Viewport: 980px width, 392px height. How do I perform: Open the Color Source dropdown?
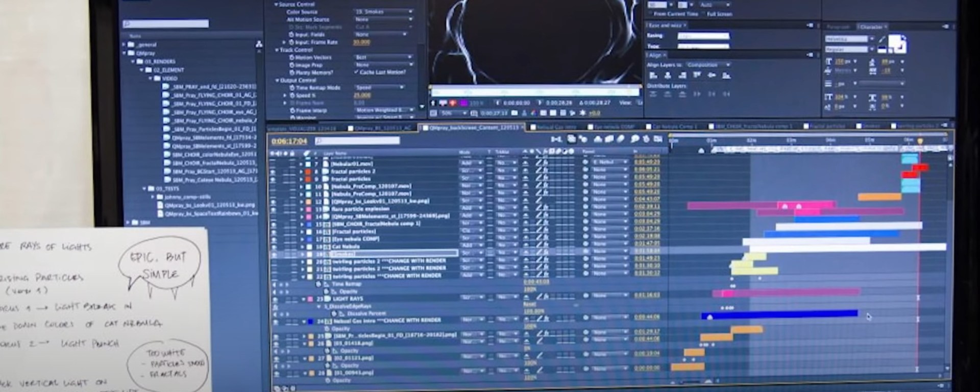pos(383,11)
